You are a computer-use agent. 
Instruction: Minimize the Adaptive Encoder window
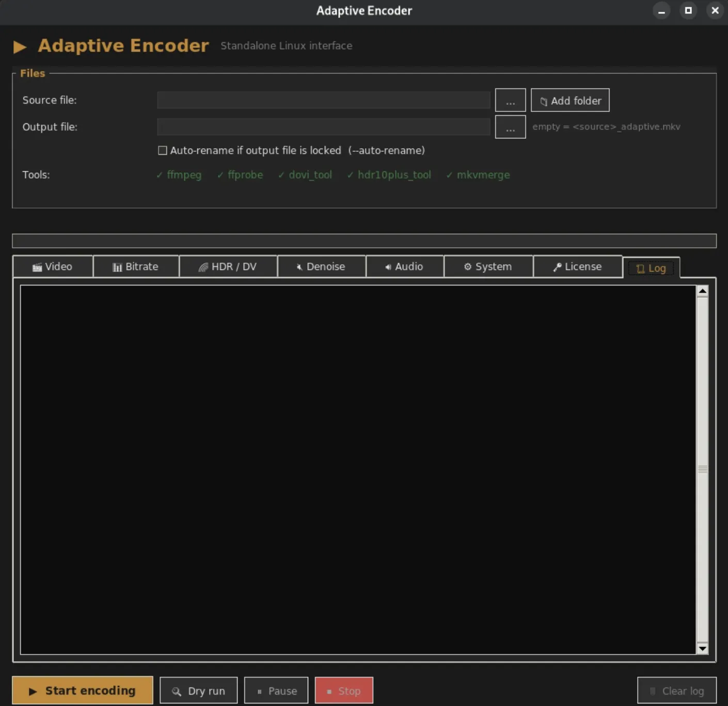click(x=661, y=10)
